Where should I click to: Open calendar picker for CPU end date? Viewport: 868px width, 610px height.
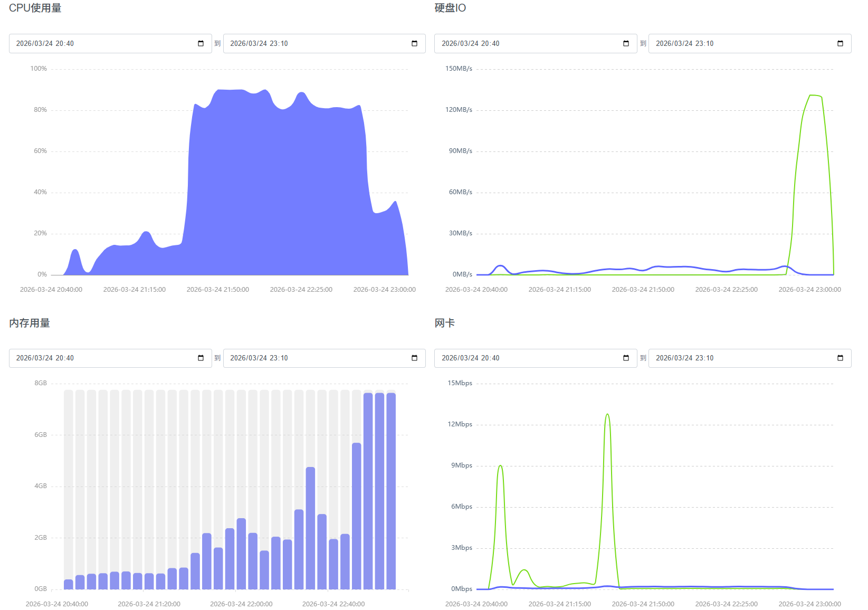coord(414,44)
